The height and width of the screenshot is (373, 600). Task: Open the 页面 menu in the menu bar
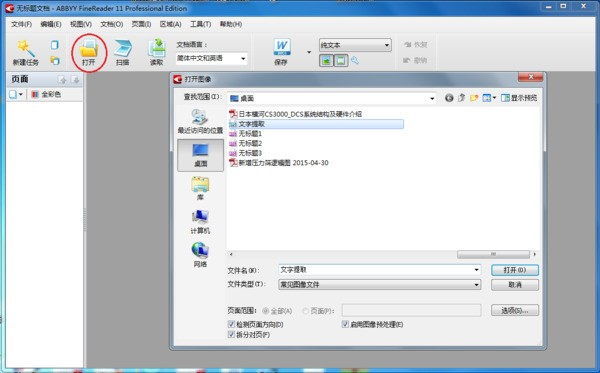(141, 24)
